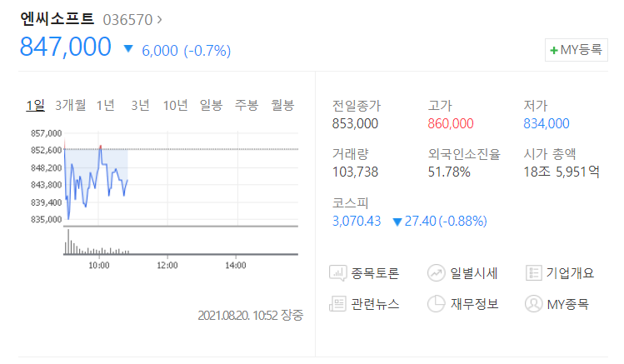Click the KOSPI change 27.40 (-0.88%)
The width and height of the screenshot is (624, 364).
(446, 222)
